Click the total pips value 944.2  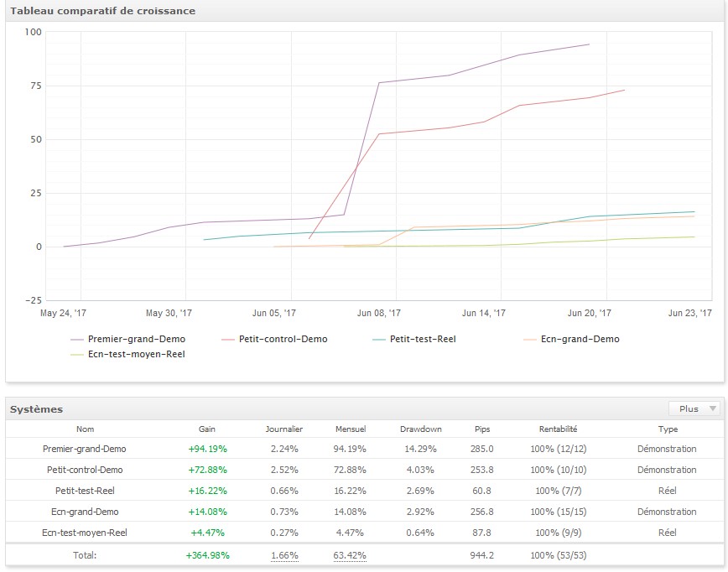[482, 555]
